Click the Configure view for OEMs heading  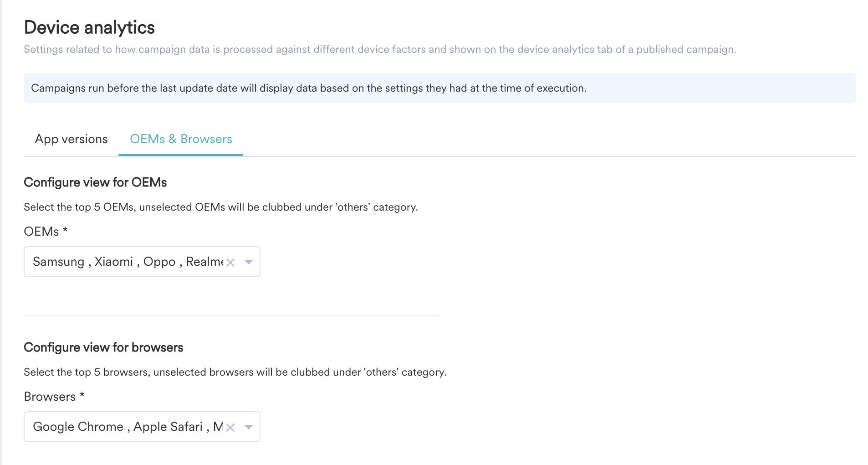pyautogui.click(x=95, y=182)
